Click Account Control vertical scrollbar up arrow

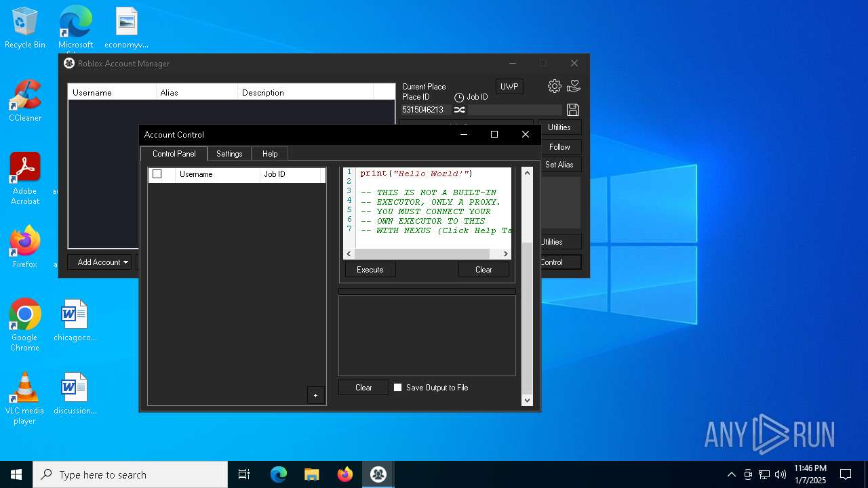[x=527, y=173]
